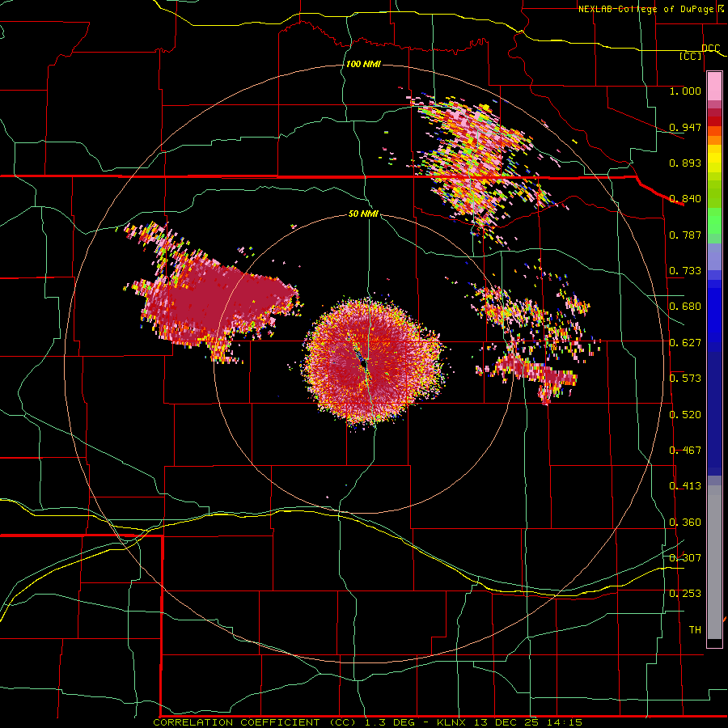Viewport: 728px width, 728px height.
Task: Click the radar site center of the circular echo
Action: [x=363, y=365]
